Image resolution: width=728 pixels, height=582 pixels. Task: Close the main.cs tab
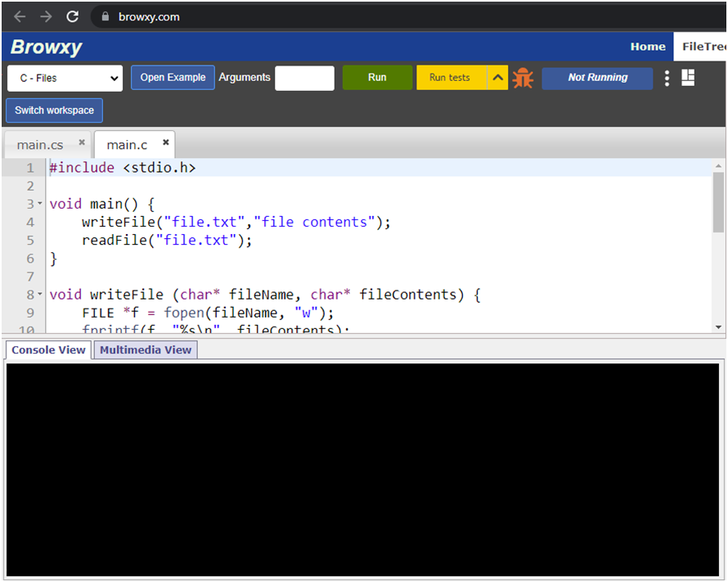coord(82,142)
